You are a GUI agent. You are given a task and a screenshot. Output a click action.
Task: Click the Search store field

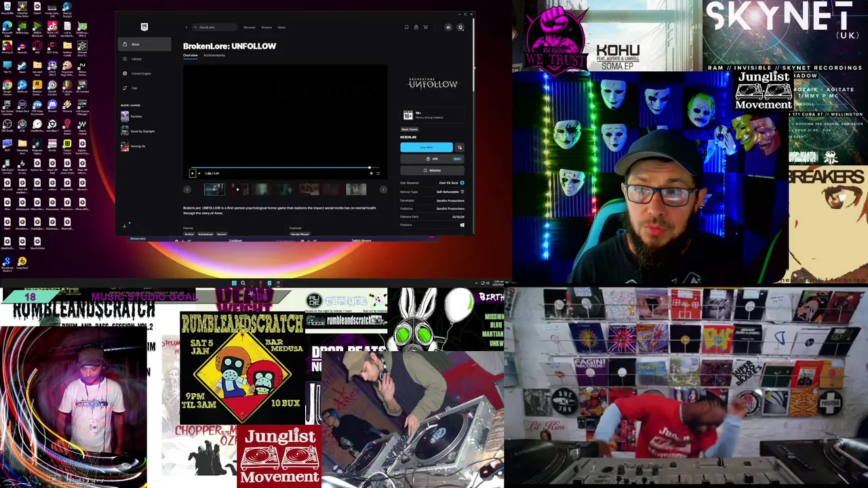(x=214, y=27)
